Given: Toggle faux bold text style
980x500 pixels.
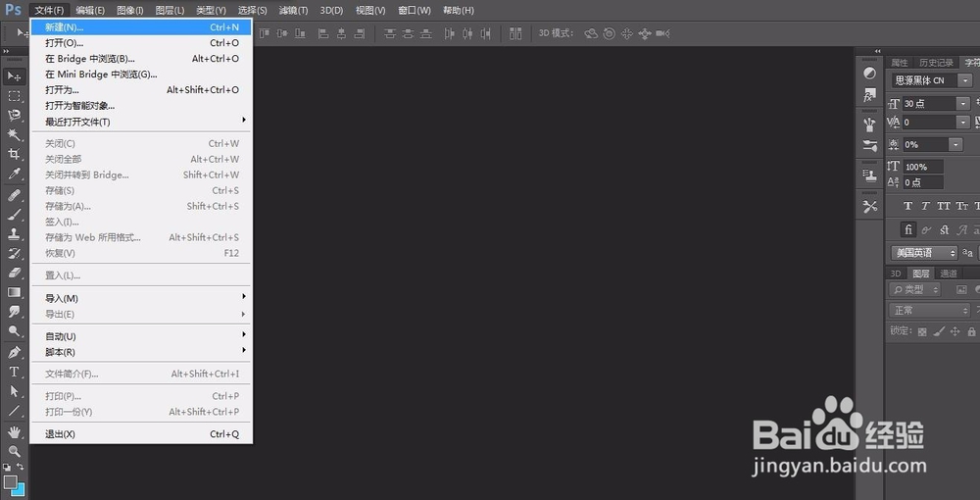Looking at the screenshot, I should pyautogui.click(x=908, y=206).
